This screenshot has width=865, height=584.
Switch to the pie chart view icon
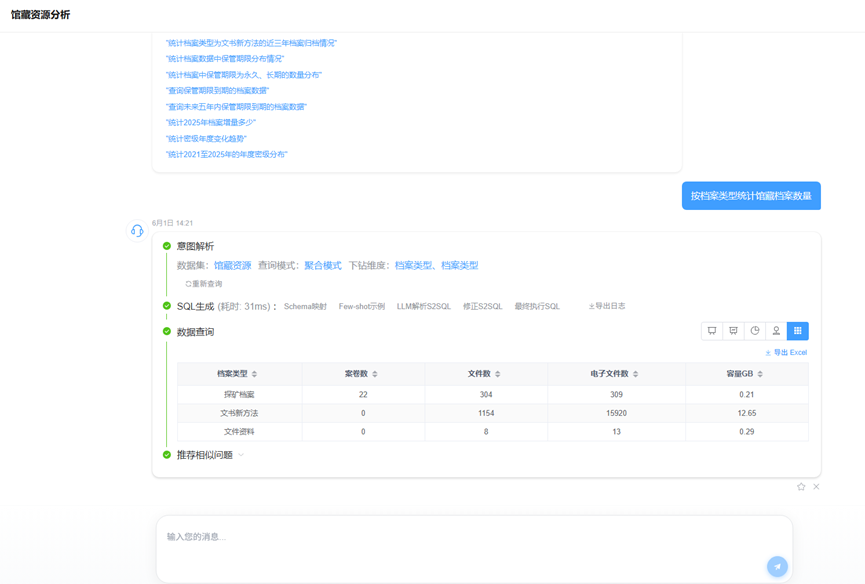(x=755, y=331)
